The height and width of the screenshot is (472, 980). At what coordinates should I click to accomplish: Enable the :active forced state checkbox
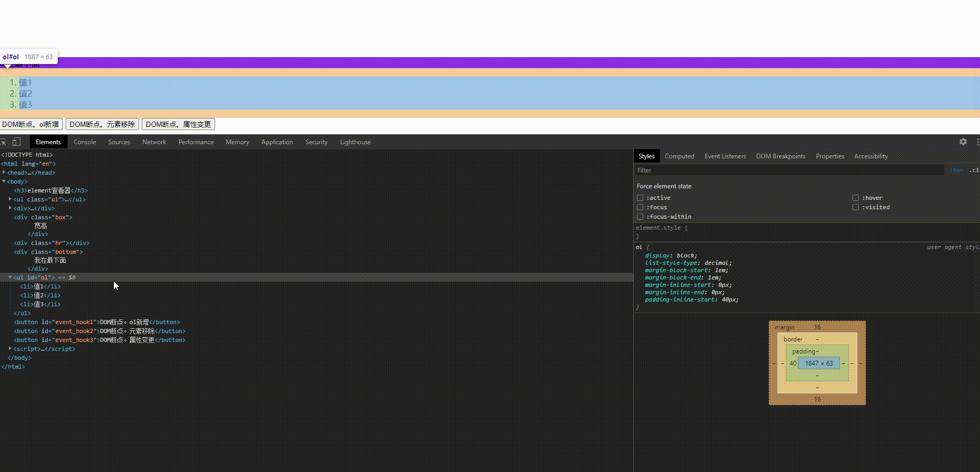(x=640, y=198)
